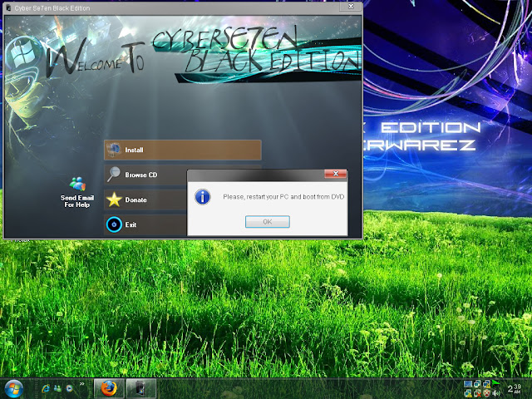
Task: Expand quick launch overflow chevron
Action: pos(81,384)
